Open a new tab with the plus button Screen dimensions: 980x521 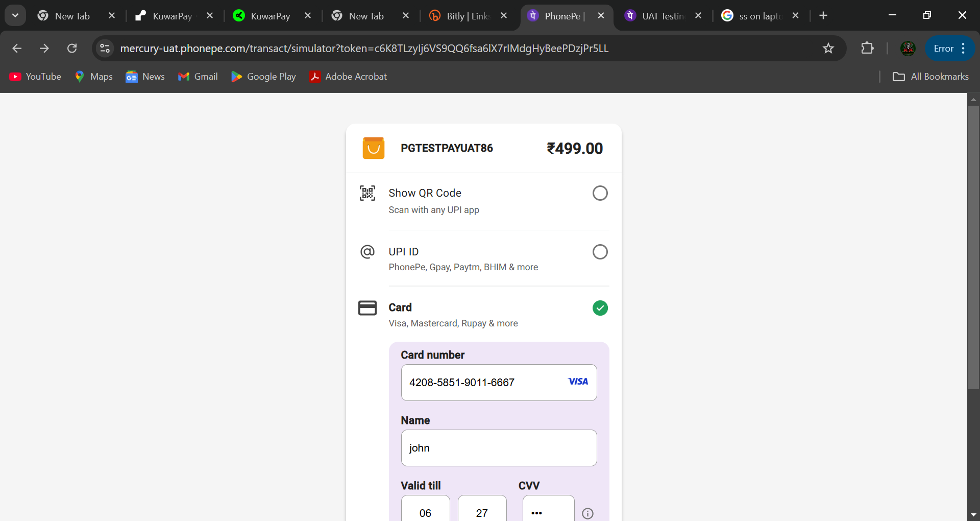823,16
